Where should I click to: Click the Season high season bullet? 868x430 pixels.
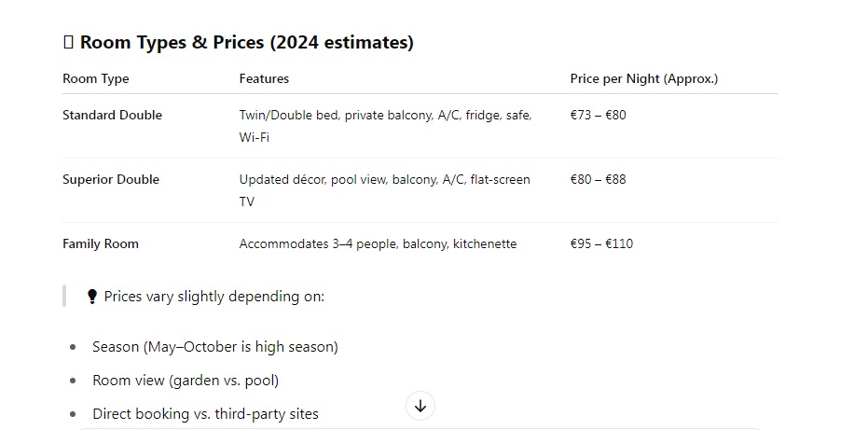(214, 347)
